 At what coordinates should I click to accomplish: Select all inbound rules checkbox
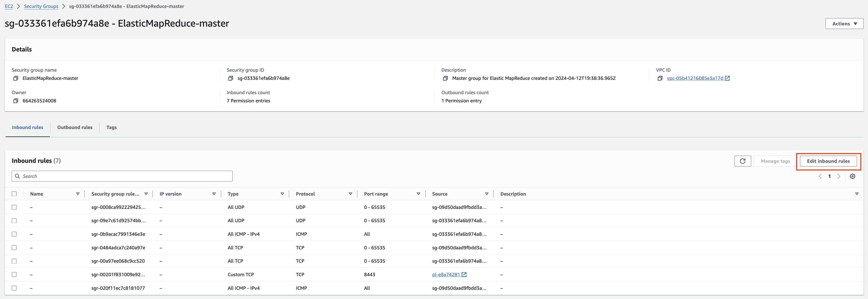14,194
